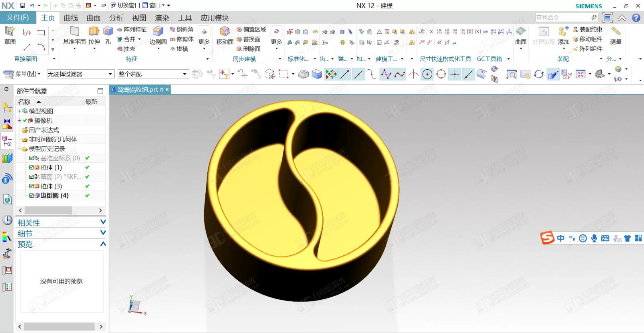
Task: Switch to the 视图 ribbon tab
Action: [139, 18]
